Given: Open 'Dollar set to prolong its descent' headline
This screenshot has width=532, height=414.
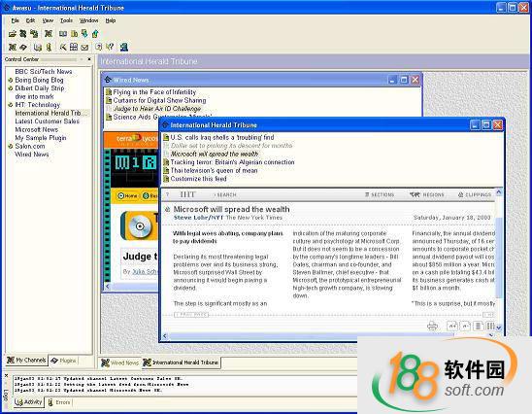Looking at the screenshot, I should pos(231,146).
